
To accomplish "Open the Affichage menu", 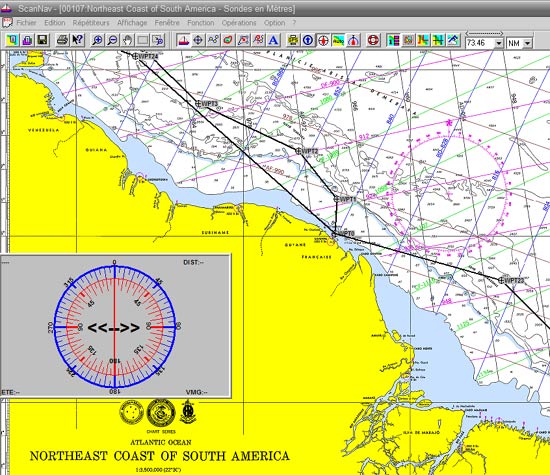I will pyautogui.click(x=132, y=23).
